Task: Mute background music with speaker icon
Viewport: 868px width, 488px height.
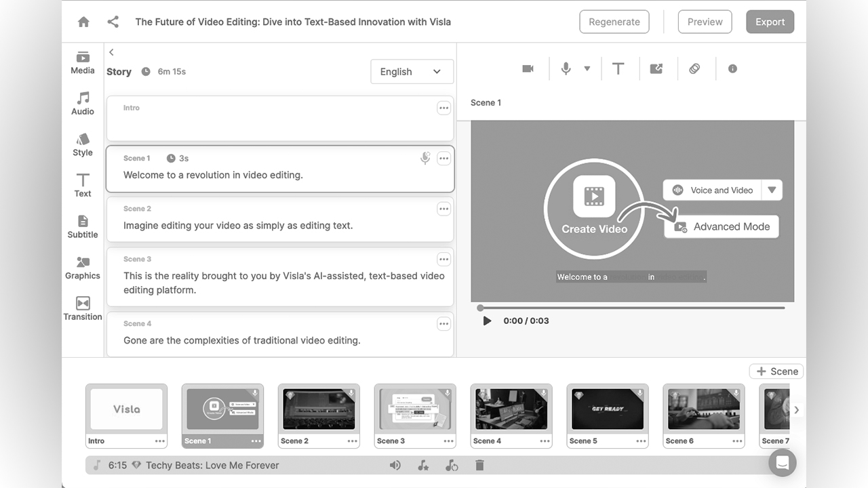Action: [x=395, y=465]
